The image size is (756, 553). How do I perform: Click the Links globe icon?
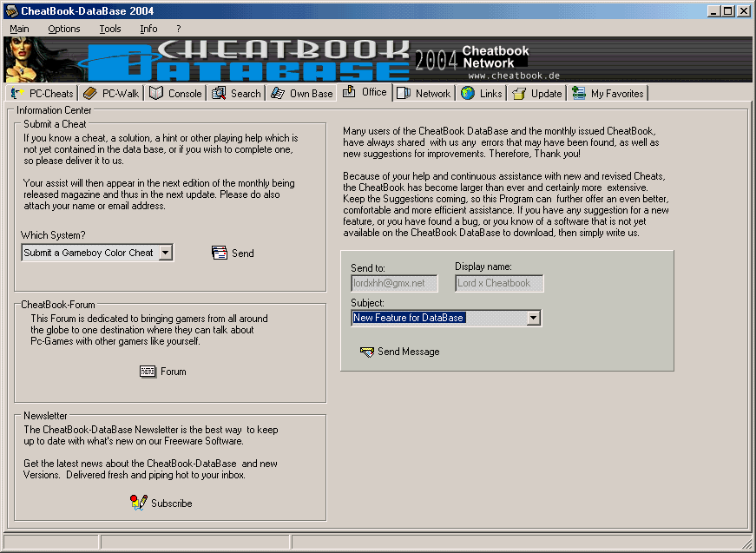[x=468, y=94]
